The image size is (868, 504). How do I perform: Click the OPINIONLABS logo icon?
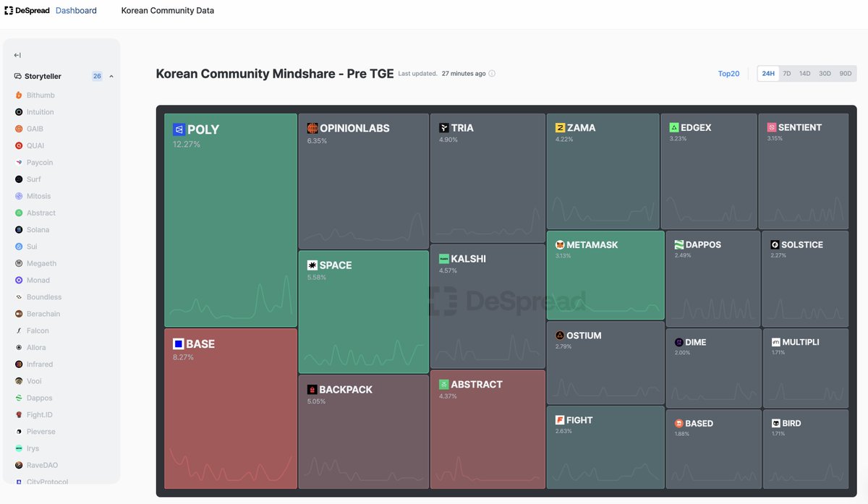(312, 128)
